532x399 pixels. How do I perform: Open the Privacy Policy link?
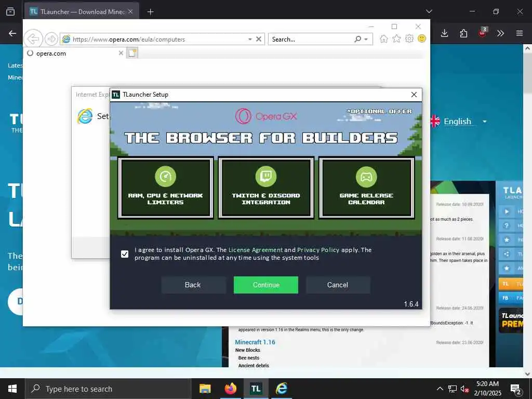(x=318, y=250)
